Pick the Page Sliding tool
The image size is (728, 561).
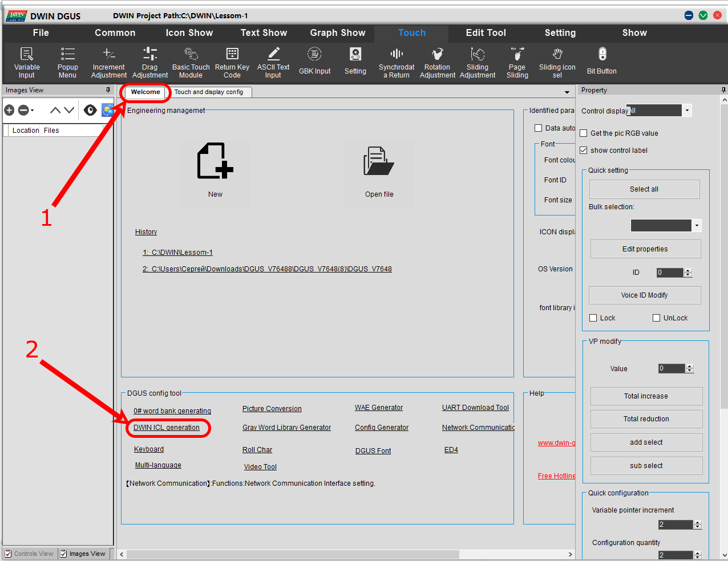517,62
